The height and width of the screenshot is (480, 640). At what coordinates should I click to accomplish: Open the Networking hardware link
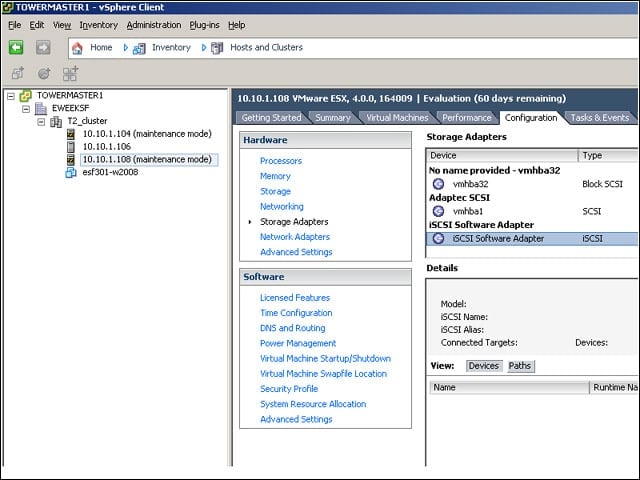tap(282, 207)
